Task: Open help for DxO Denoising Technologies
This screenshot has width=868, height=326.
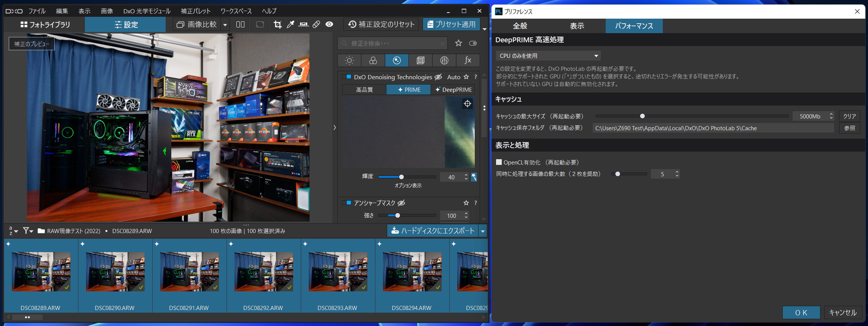Action: coord(475,77)
